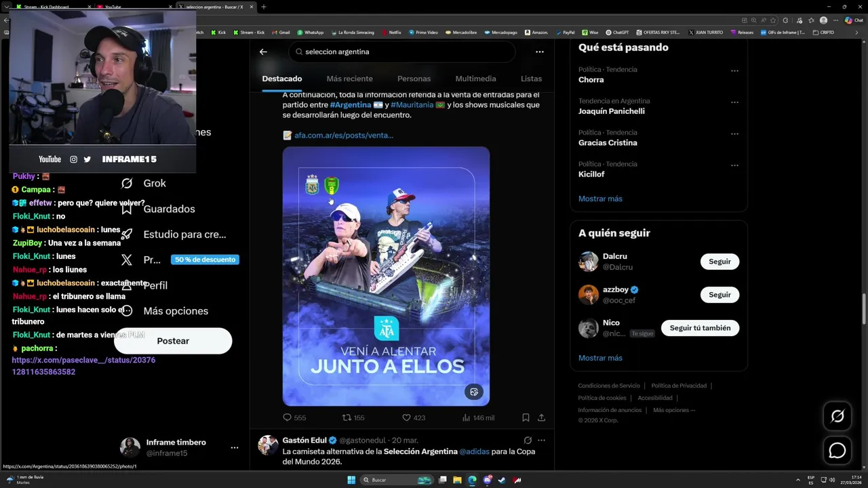Open Estudio para creadores rocket icon
Viewport: 868px width, 488px height.
coord(127,234)
